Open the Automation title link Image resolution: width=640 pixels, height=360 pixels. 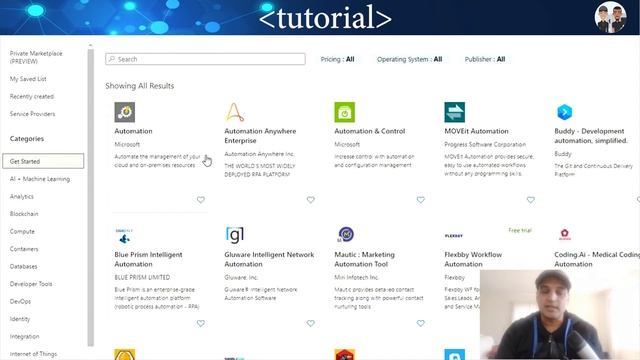click(x=133, y=131)
